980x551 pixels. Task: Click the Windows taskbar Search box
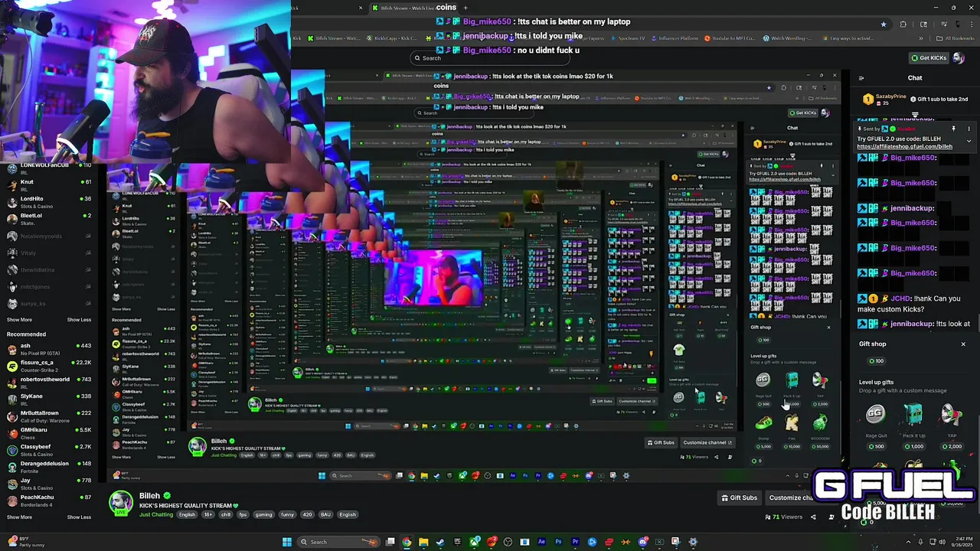coord(338,542)
